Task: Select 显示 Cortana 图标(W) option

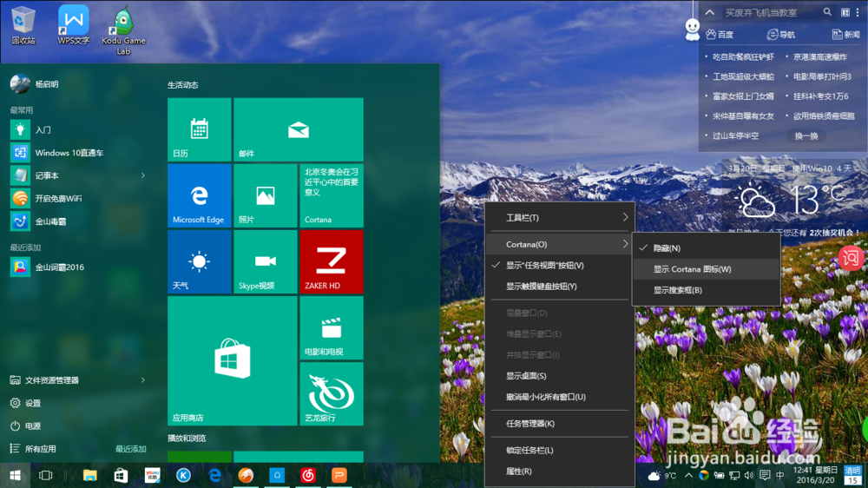Action: 707,269
